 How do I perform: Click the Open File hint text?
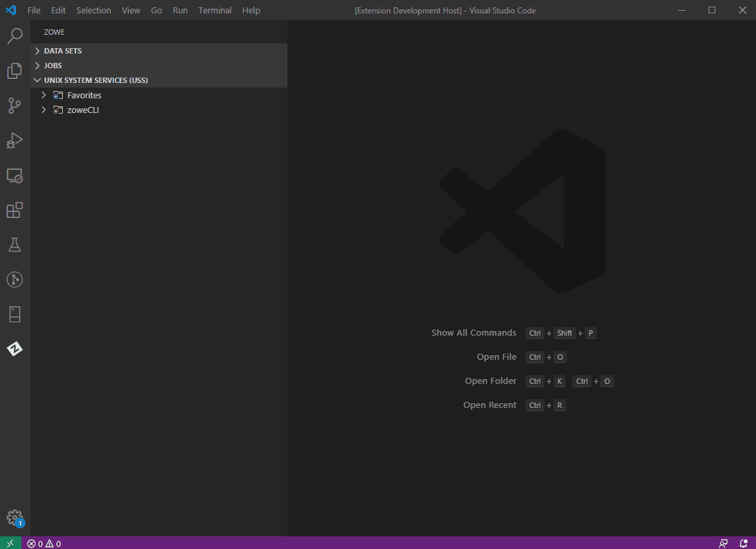point(497,357)
